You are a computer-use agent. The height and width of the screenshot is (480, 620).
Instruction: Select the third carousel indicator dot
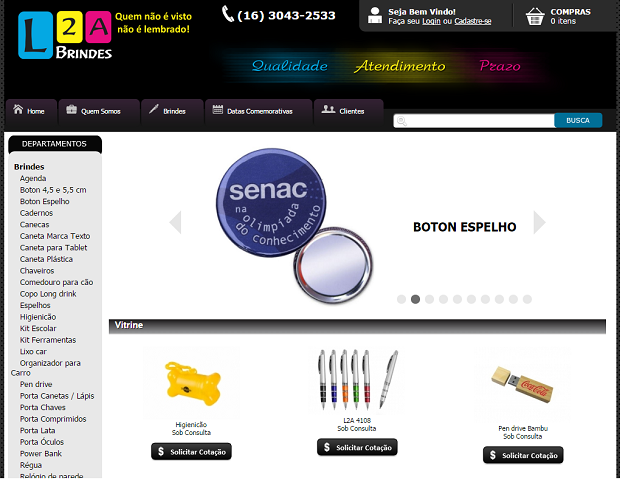429,299
